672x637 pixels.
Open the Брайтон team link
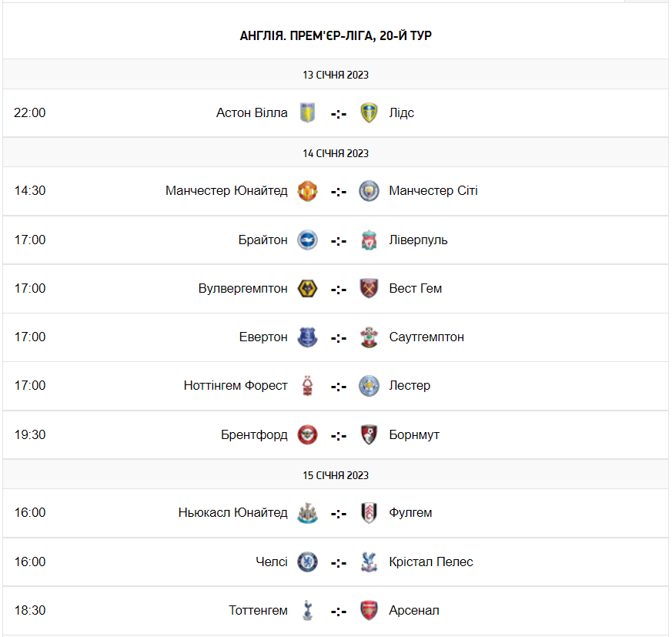click(x=262, y=240)
